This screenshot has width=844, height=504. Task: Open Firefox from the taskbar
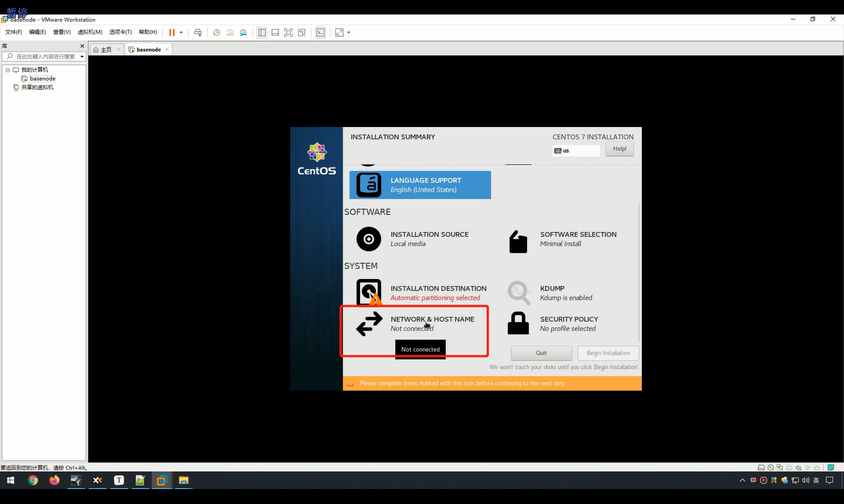click(x=54, y=480)
